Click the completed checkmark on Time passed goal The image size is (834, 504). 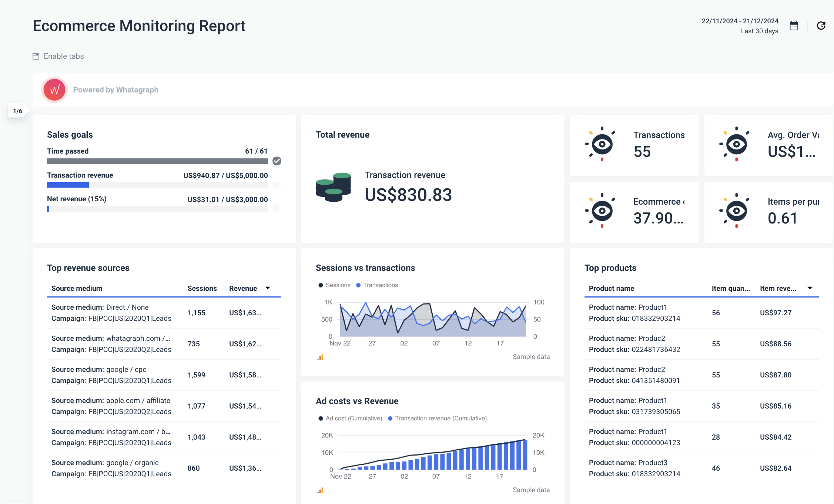click(277, 161)
